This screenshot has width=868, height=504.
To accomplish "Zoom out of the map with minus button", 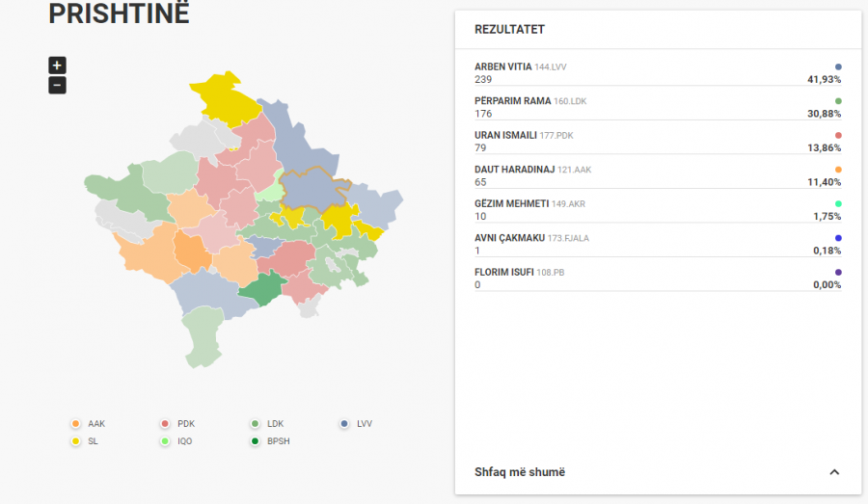I will coord(57,85).
